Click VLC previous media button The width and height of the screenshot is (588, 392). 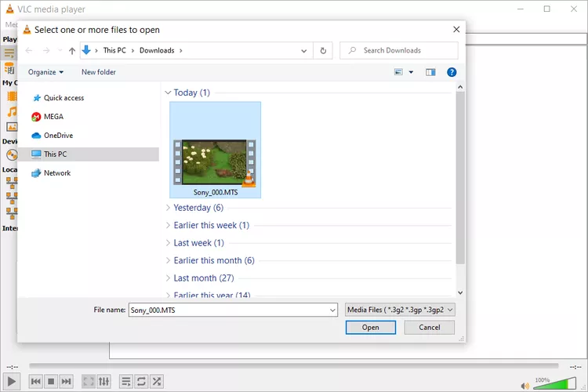tap(36, 382)
